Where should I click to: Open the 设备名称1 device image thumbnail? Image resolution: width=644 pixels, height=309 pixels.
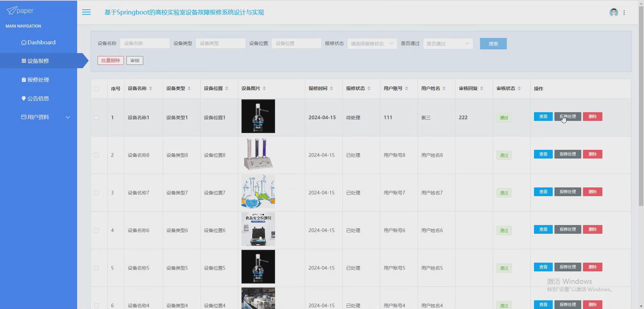258,116
